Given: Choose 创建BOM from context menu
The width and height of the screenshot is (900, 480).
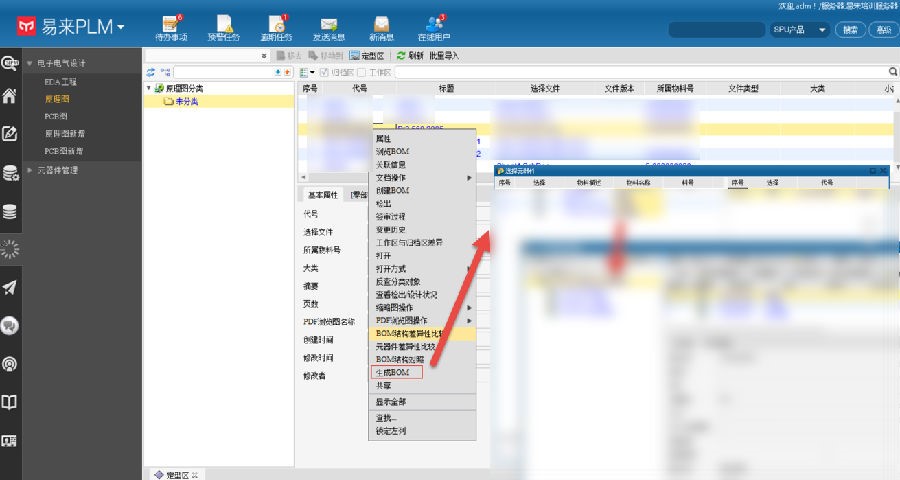Looking at the screenshot, I should (x=392, y=190).
